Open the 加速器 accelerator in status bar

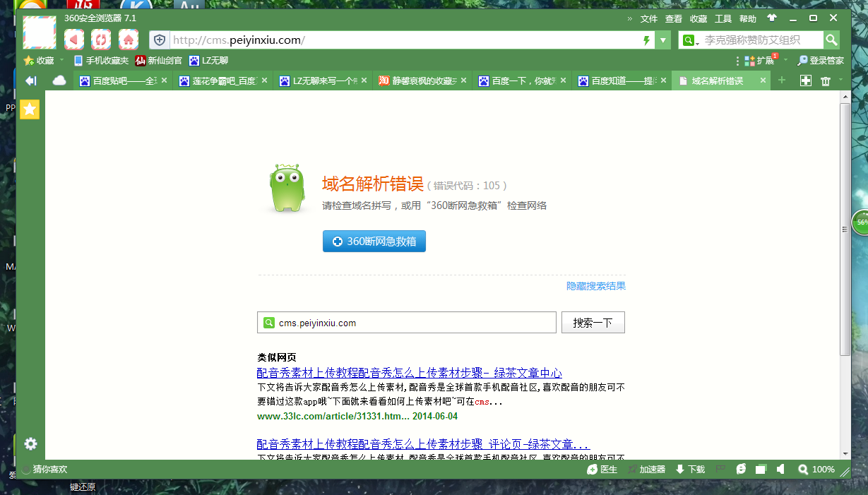click(646, 469)
